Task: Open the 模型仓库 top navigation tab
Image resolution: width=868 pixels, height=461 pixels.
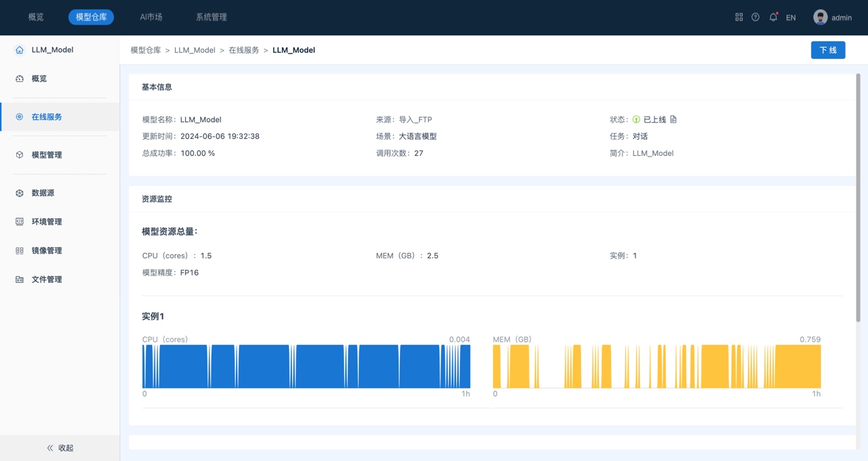Action: pyautogui.click(x=91, y=18)
